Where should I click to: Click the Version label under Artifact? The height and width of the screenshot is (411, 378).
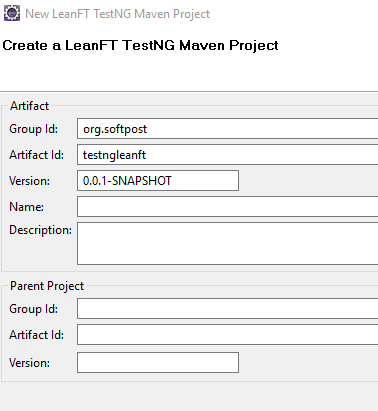tap(29, 181)
